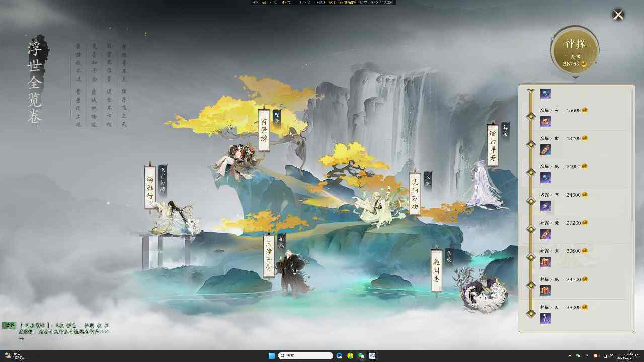Show hidden system tray icons
The image size is (644, 362).
pyautogui.click(x=570, y=356)
